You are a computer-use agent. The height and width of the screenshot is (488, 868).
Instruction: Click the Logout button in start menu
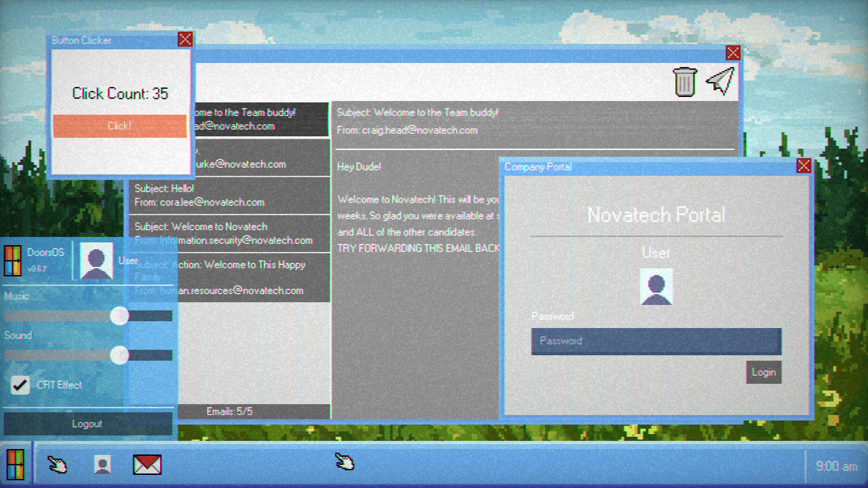click(x=88, y=424)
